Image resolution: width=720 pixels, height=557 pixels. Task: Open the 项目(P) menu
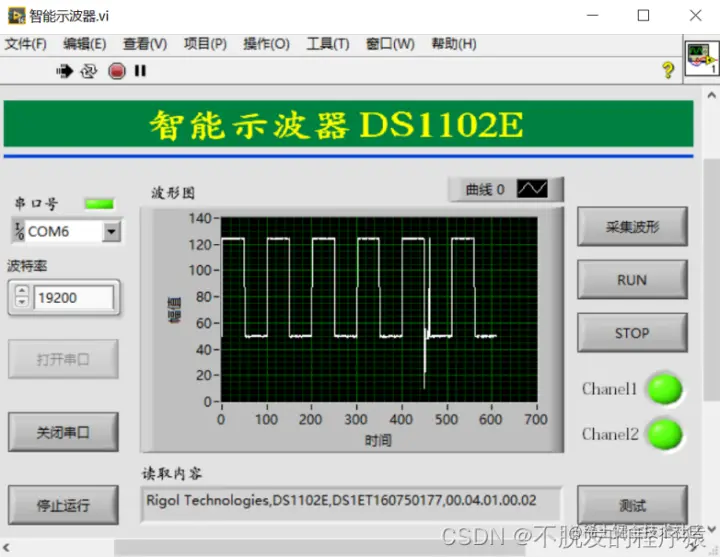point(205,44)
